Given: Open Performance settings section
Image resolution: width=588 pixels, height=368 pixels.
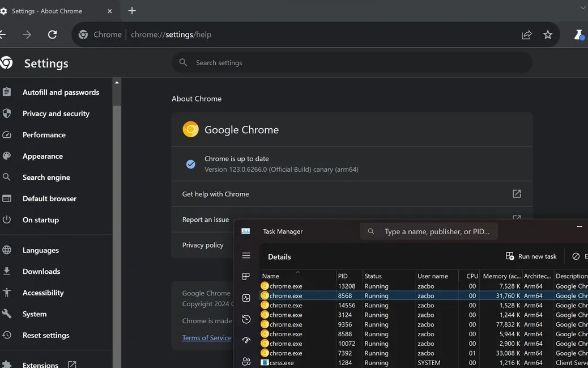Looking at the screenshot, I should 44,135.
